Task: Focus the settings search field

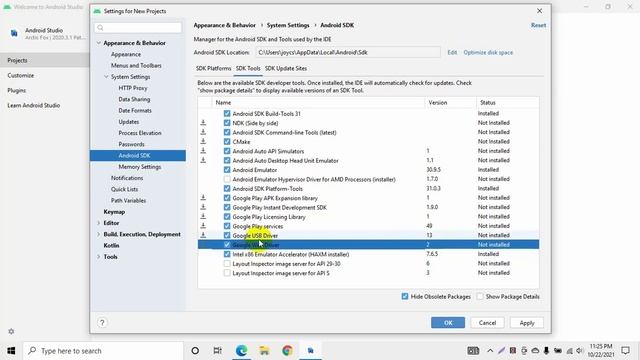Action: click(138, 28)
